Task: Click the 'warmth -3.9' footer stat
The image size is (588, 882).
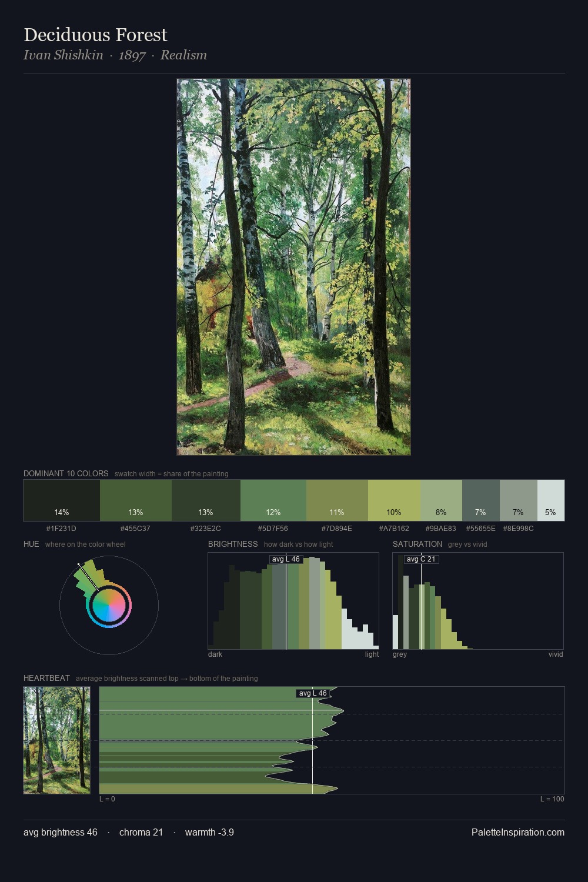Action: [209, 832]
